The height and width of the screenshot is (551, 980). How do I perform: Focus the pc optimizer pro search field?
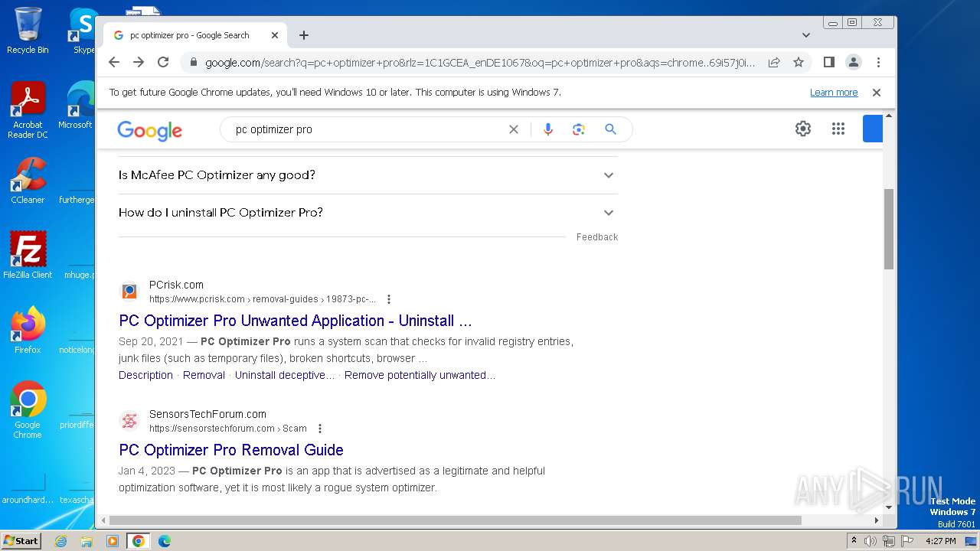tap(367, 129)
